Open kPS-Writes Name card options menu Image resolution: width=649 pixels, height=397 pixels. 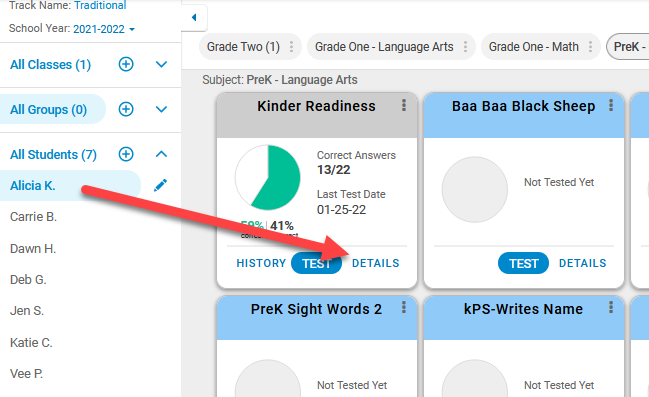click(611, 308)
